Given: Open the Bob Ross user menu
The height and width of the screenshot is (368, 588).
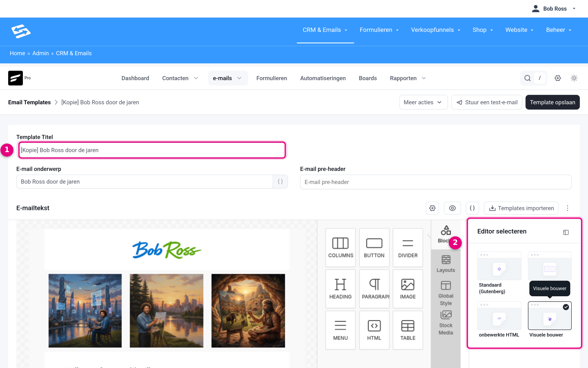Looking at the screenshot, I should tap(554, 9).
